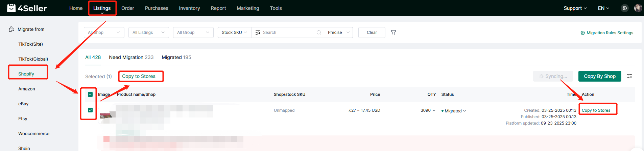This screenshot has height=151, width=644.
Task: Switch to the Need Migration tab
Action: tap(131, 57)
